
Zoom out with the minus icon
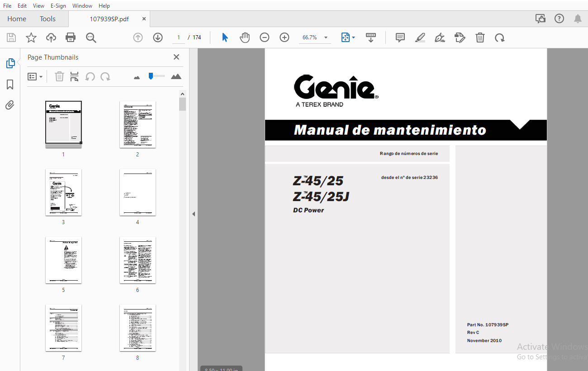(x=265, y=38)
